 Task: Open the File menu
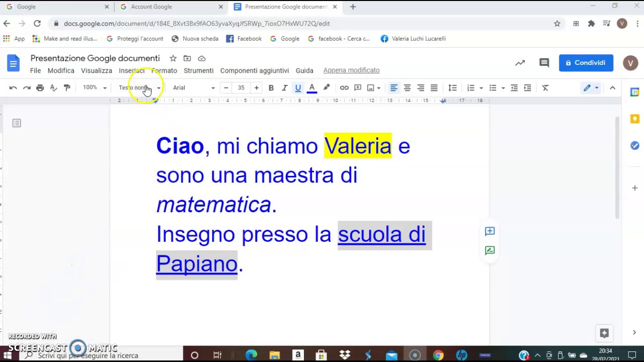coord(35,71)
